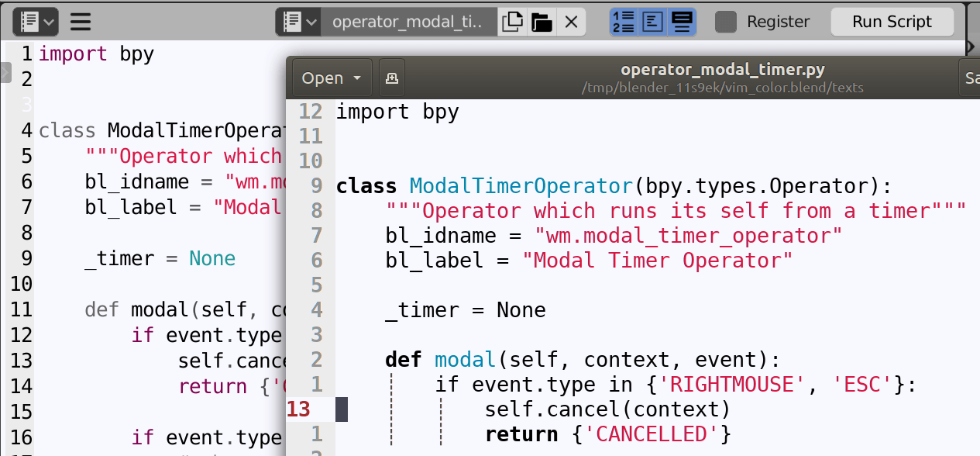Open a text file via folder icon
This screenshot has width=980, height=456.
pyautogui.click(x=542, y=21)
